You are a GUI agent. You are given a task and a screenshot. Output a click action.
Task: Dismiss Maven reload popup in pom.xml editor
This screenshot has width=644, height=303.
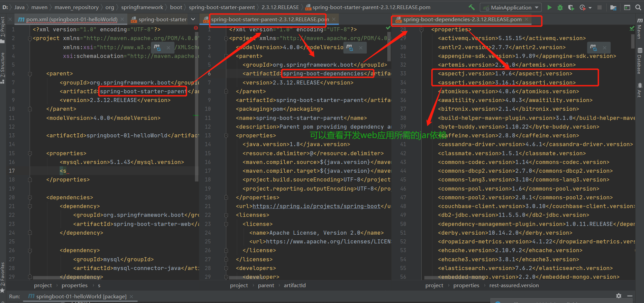[168, 48]
